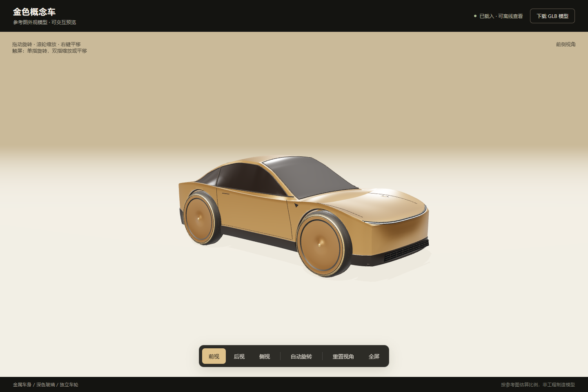Click the car's rear wheel
This screenshot has height=392, width=588.
pos(202,218)
